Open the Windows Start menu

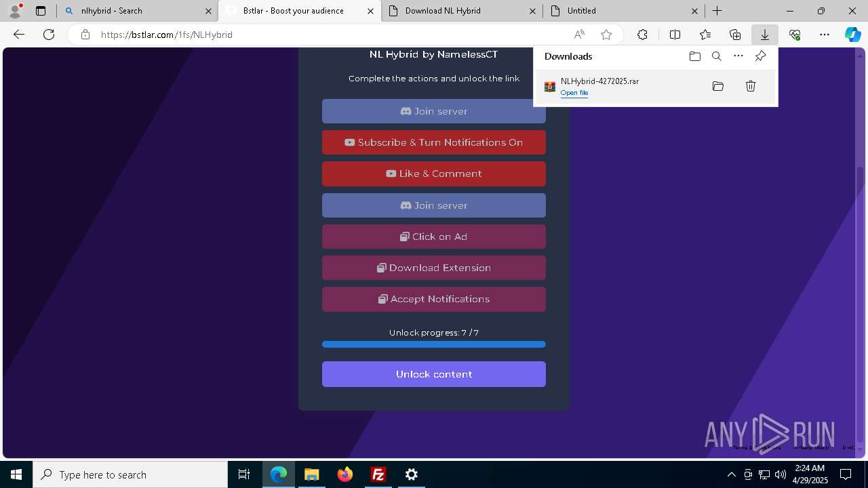pyautogui.click(x=16, y=474)
